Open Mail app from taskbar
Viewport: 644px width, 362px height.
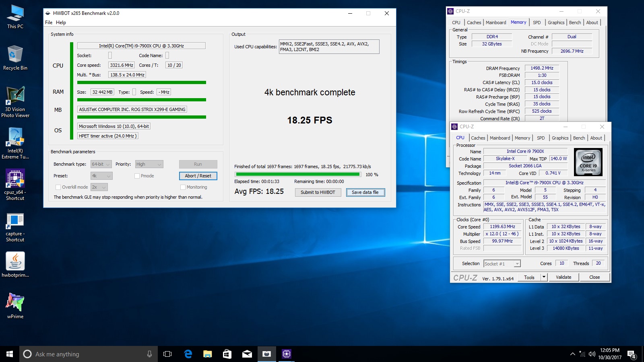[247, 354]
